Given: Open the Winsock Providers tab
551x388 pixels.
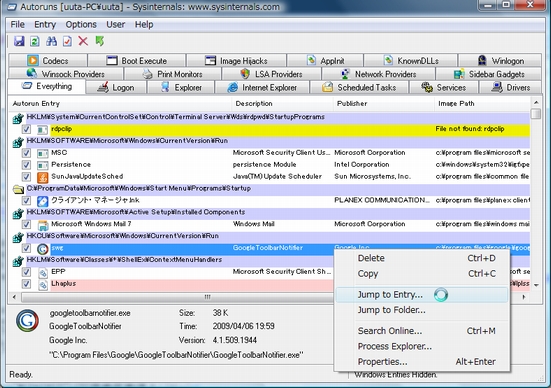Looking at the screenshot, I should pos(66,74).
